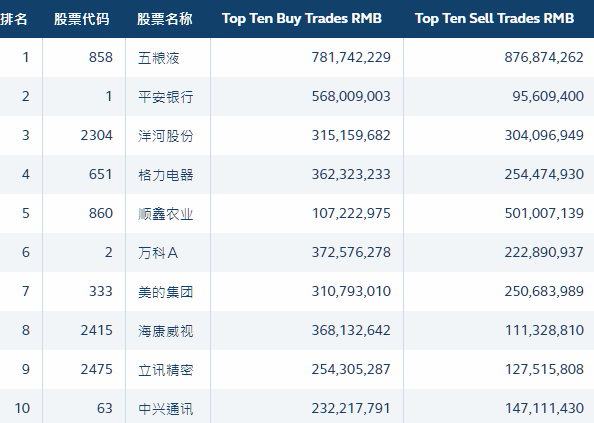The width and height of the screenshot is (594, 423).
Task: Click buy trades value 781,742,229
Action: (x=351, y=57)
